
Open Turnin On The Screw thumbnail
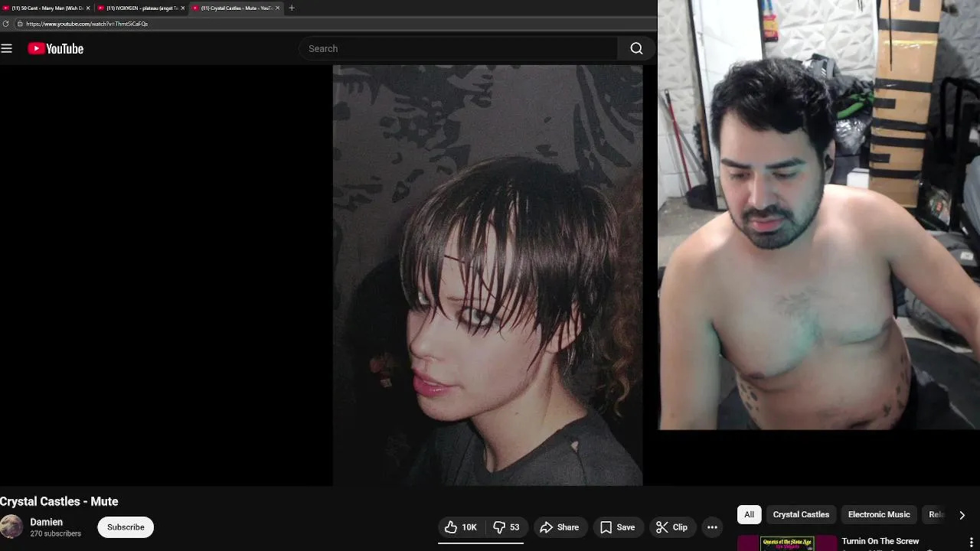click(787, 543)
